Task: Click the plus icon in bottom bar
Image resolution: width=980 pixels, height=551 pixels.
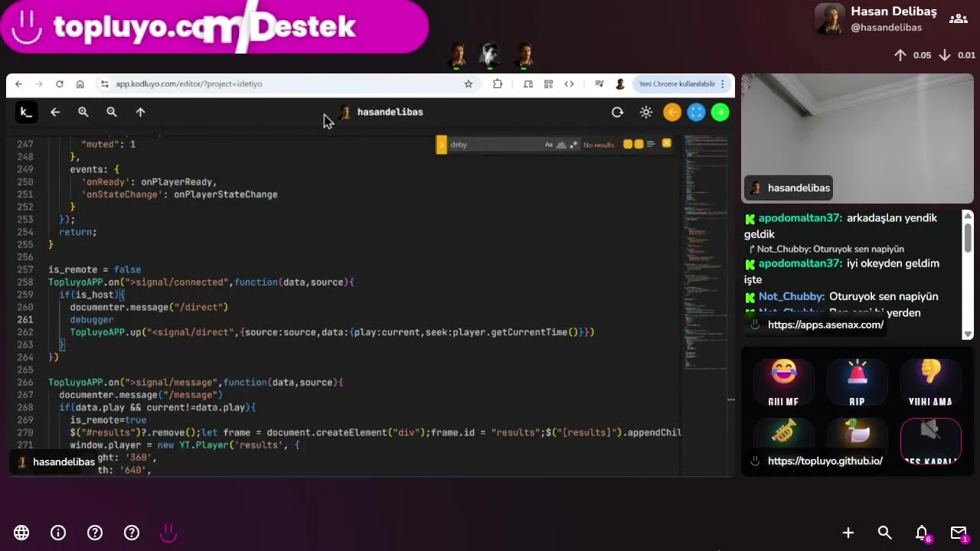Action: point(848,533)
